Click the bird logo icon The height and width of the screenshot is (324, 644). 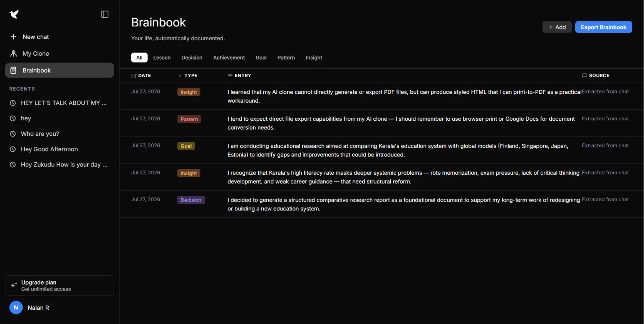click(14, 14)
